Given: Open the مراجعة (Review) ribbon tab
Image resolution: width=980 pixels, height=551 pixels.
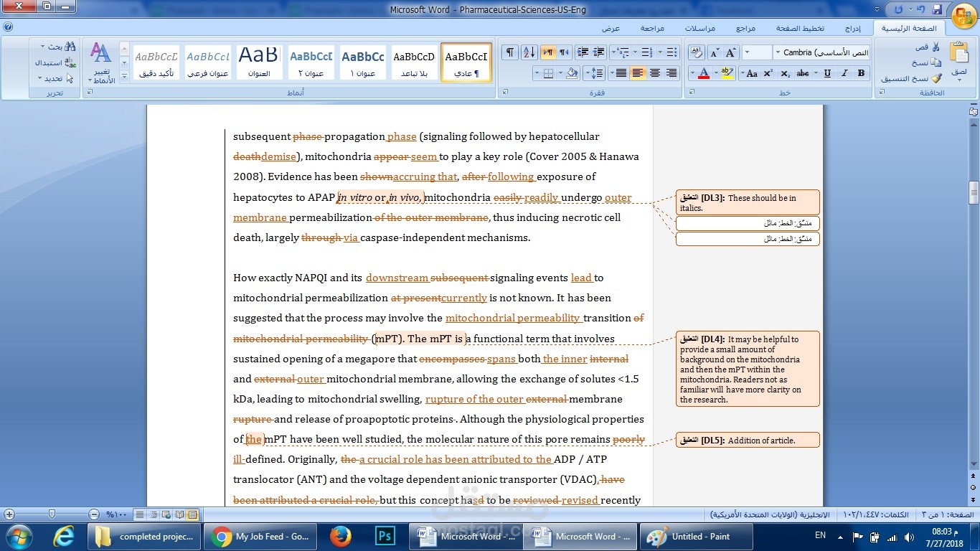Looking at the screenshot, I should 651,28.
